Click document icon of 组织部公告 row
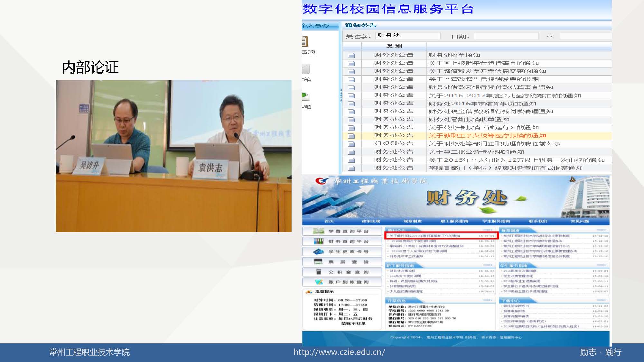 351,144
